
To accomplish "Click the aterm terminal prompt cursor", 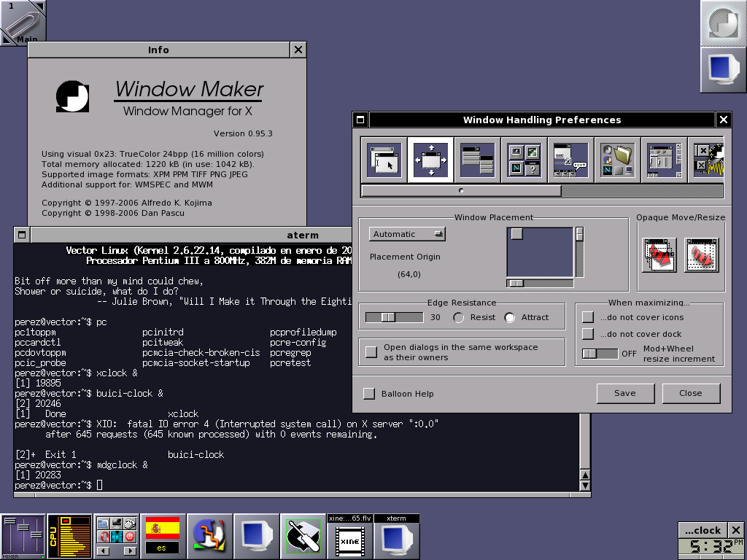I will (x=99, y=485).
